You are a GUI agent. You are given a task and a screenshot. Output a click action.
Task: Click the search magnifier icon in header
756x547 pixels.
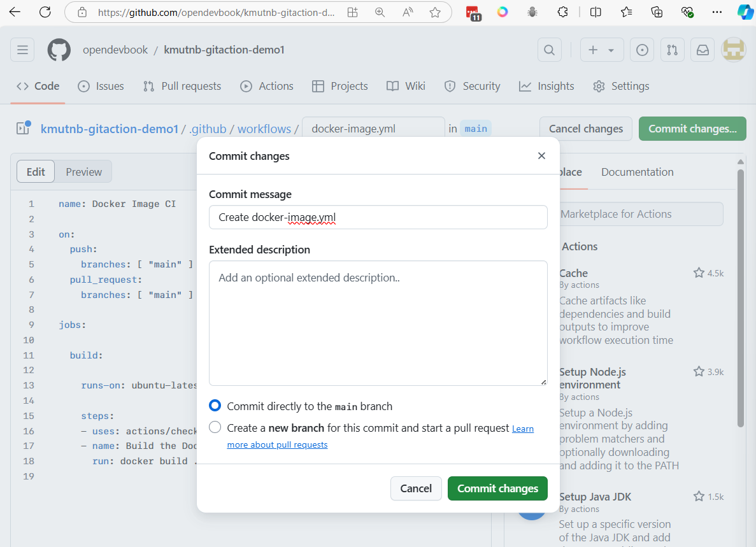(x=549, y=50)
